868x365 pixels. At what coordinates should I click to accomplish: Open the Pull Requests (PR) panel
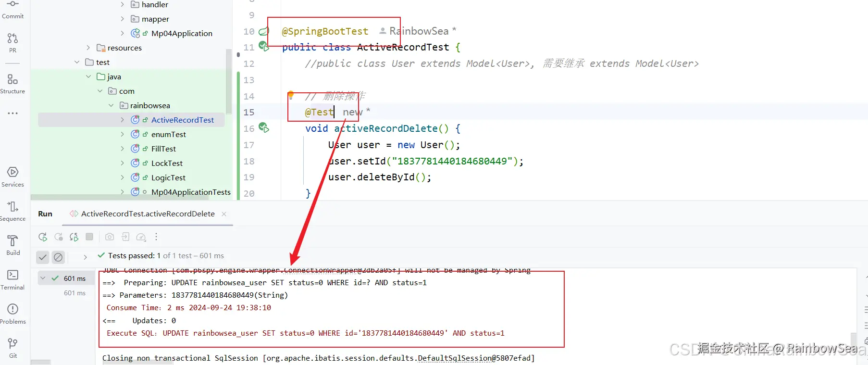click(12, 42)
